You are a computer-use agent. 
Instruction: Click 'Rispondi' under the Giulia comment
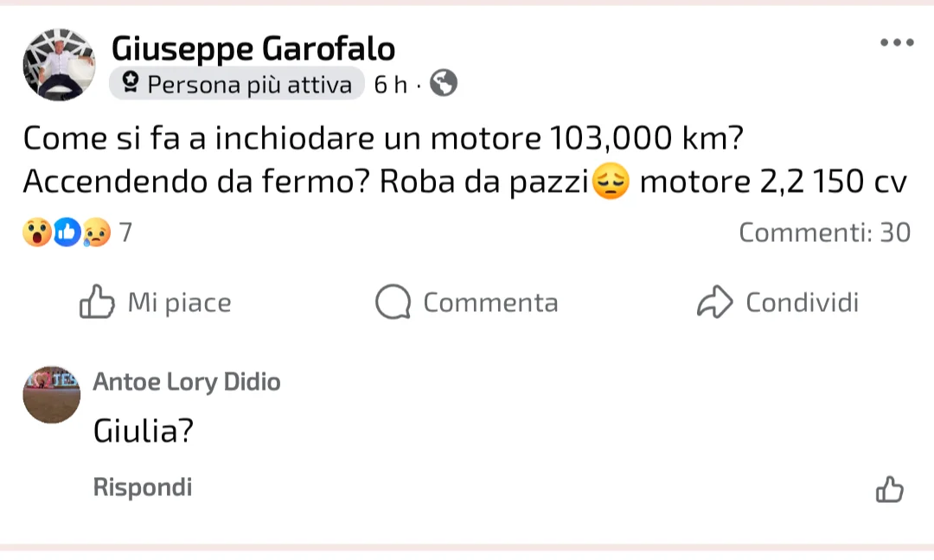143,487
